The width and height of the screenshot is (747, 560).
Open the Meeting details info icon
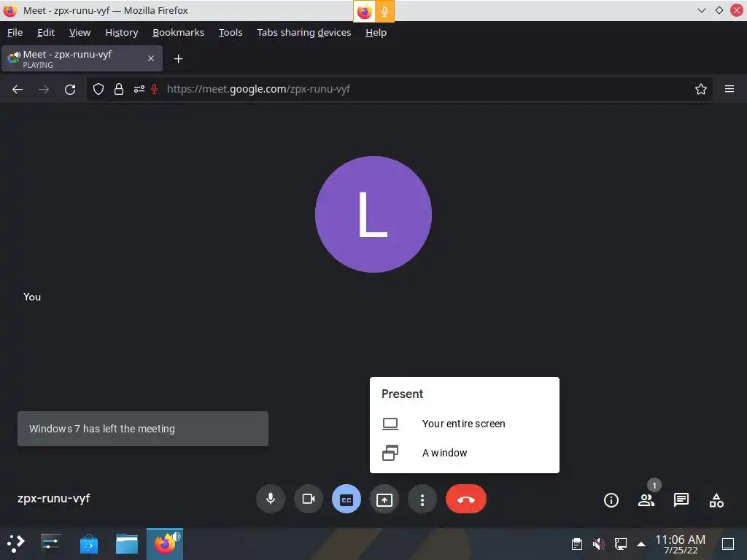click(x=611, y=500)
